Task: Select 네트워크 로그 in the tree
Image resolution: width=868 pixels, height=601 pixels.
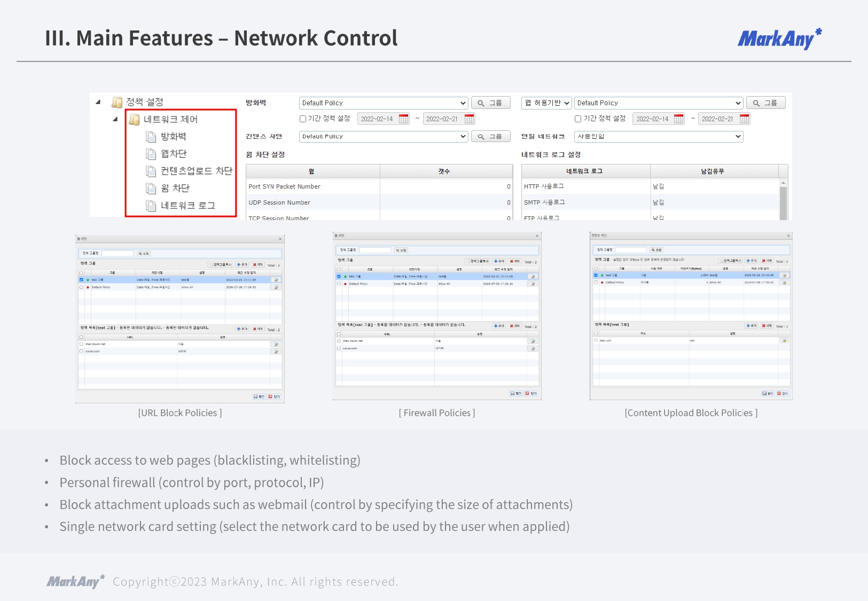Action: click(x=187, y=206)
